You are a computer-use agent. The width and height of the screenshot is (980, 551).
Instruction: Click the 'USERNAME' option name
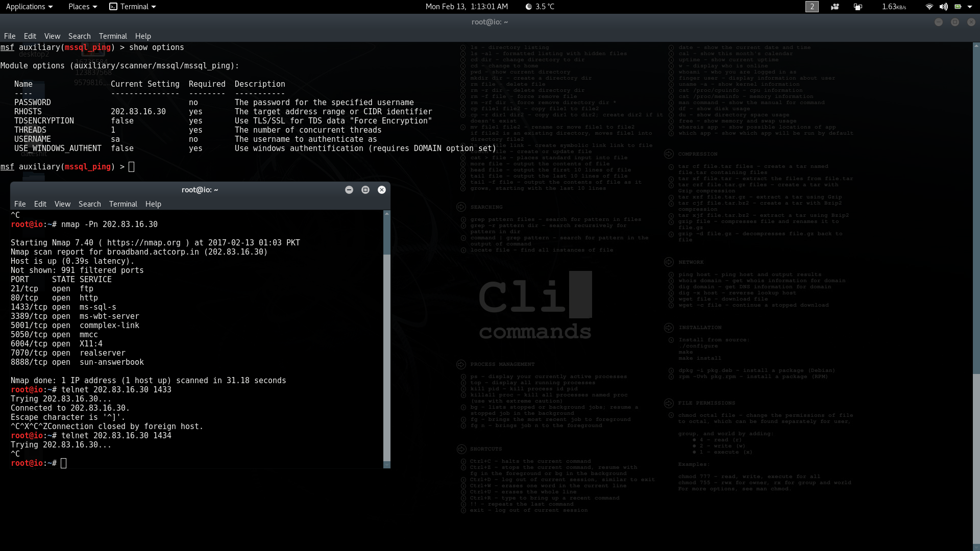coord(33,139)
